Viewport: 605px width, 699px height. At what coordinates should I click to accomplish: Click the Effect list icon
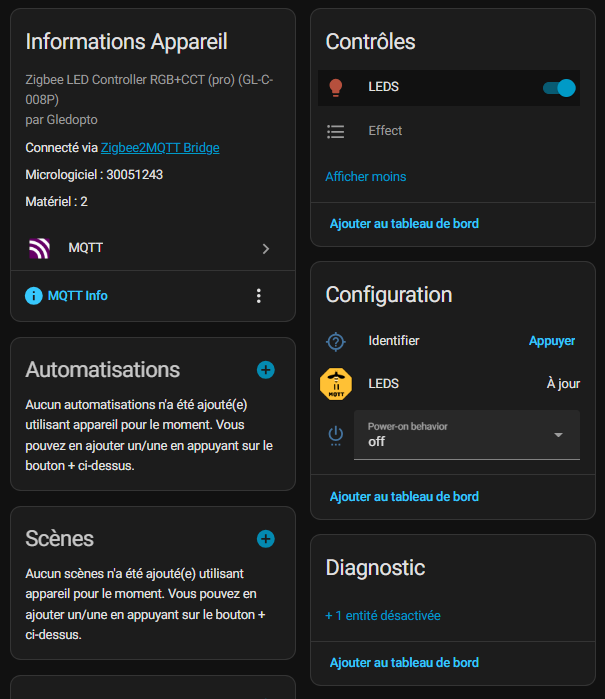pos(336,131)
